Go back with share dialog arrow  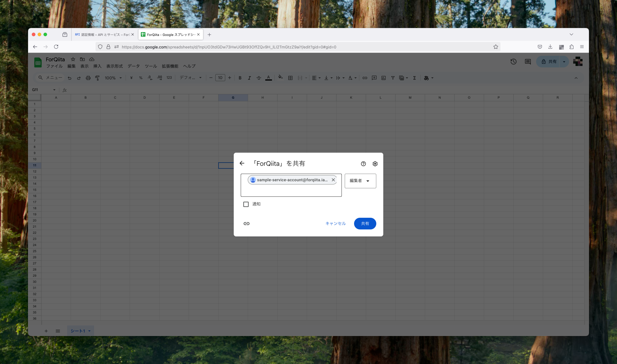[242, 163]
